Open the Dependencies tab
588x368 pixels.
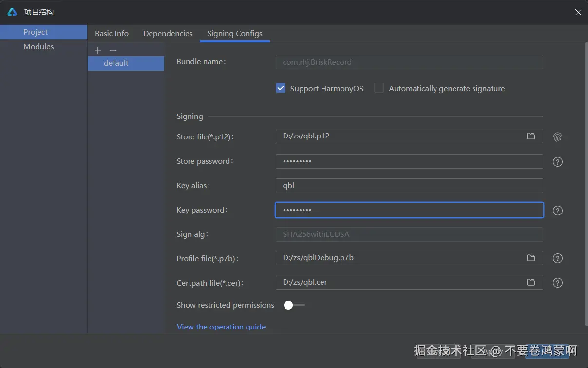coord(168,34)
